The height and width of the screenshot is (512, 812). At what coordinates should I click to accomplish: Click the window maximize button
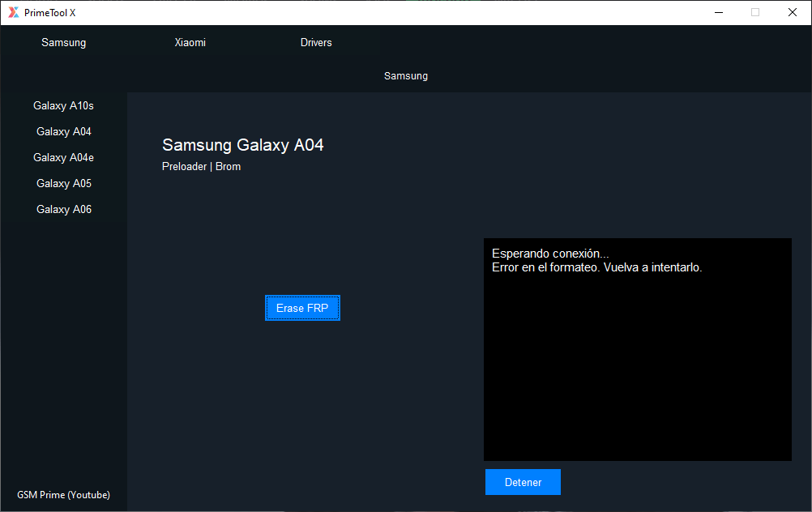(755, 12)
